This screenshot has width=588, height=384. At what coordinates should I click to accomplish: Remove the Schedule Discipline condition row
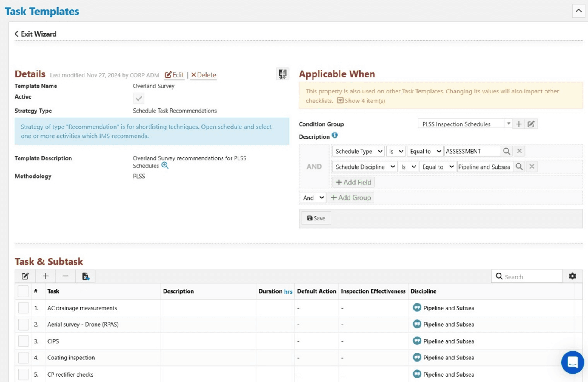click(x=532, y=167)
